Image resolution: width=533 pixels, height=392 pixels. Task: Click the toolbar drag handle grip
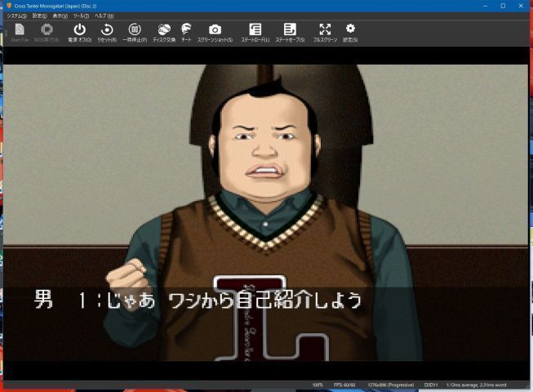tap(6, 33)
